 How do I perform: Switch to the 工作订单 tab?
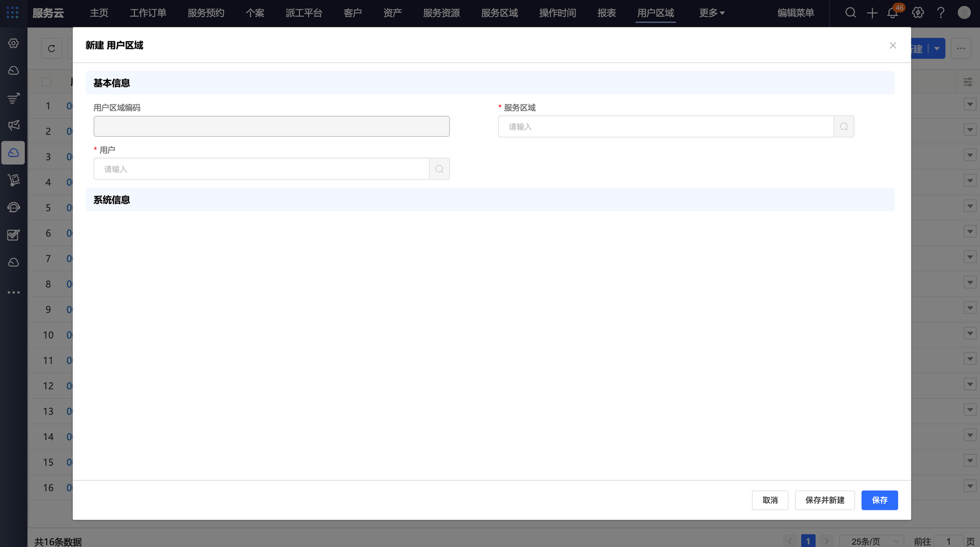(x=148, y=13)
